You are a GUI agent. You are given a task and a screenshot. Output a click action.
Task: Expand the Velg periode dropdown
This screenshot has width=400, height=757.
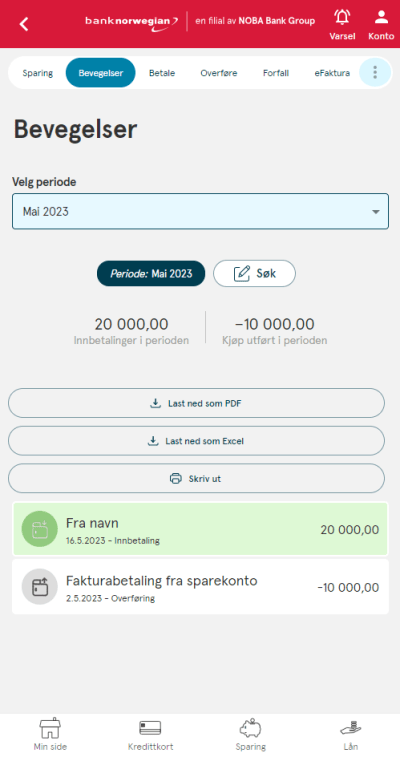200,211
